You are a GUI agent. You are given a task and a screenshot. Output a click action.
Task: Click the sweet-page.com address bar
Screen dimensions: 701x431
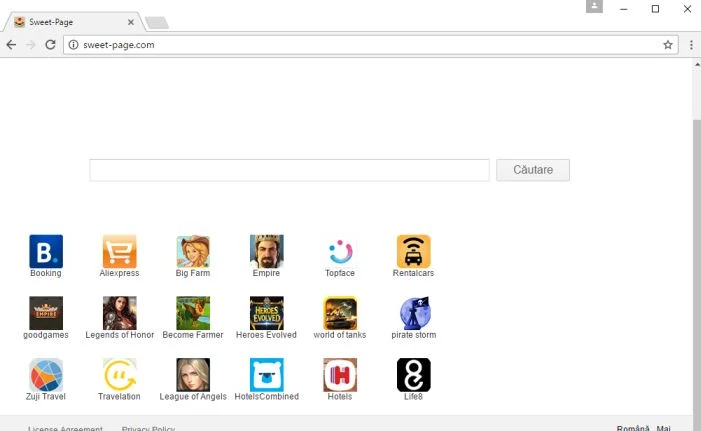371,45
